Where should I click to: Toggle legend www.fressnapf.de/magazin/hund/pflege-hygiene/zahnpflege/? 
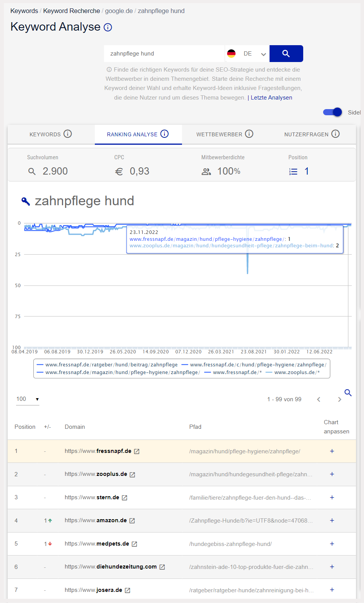[x=119, y=373]
